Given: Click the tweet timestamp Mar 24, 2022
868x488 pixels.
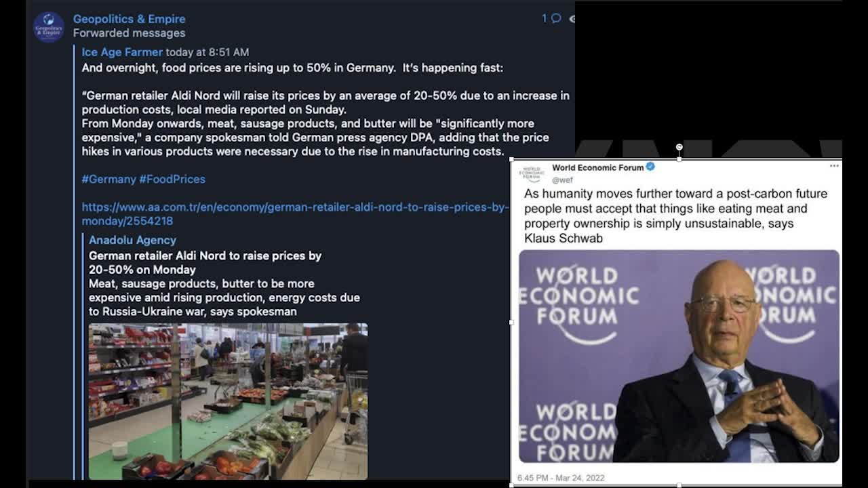Looking at the screenshot, I should [x=561, y=478].
